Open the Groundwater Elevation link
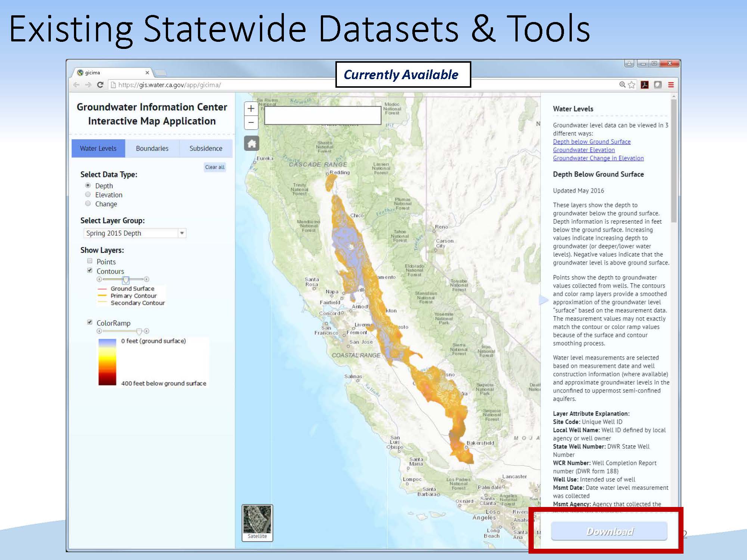Viewport: 747px width, 560px height. 584,150
